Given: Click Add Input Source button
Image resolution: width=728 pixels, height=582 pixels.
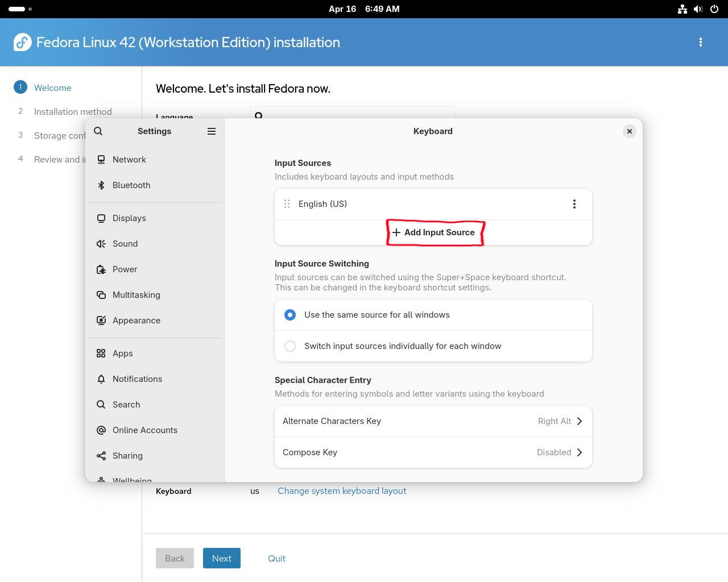Looking at the screenshot, I should (x=433, y=232).
